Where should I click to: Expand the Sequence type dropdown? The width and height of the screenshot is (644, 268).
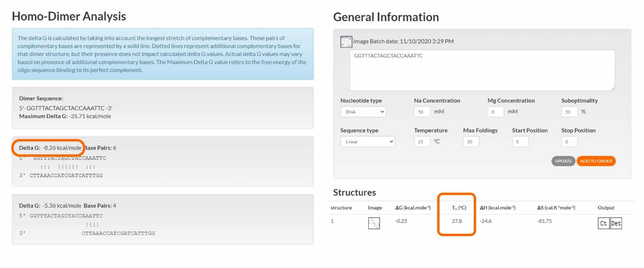(367, 141)
